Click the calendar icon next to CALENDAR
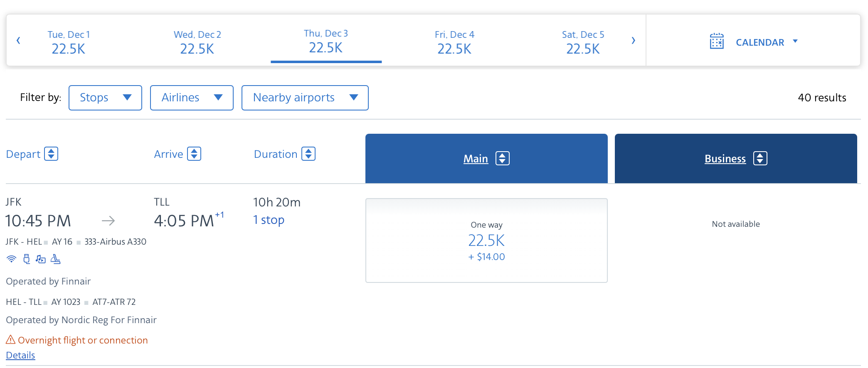The image size is (868, 368). [716, 42]
